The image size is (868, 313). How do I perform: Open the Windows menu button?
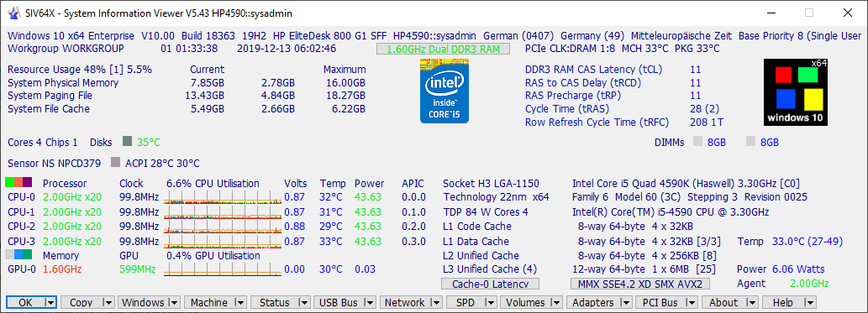pyautogui.click(x=143, y=302)
